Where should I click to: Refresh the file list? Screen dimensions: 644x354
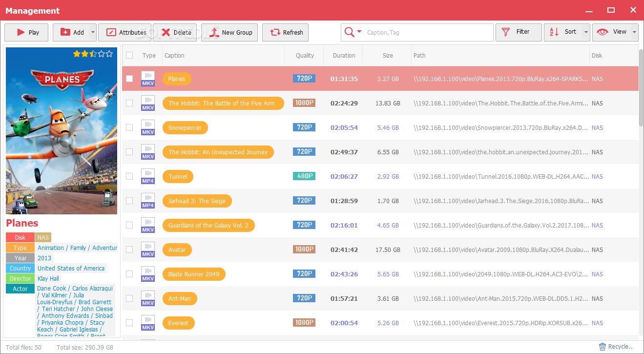(x=286, y=33)
